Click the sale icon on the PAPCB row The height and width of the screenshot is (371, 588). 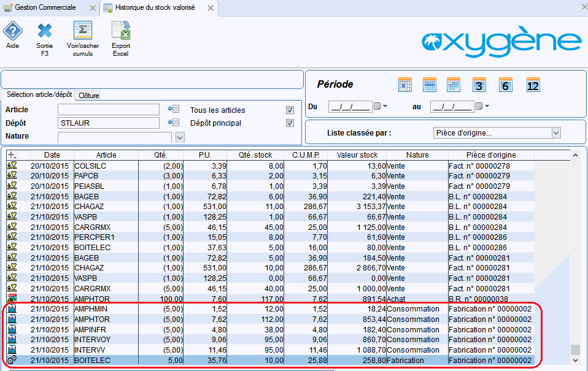pos(12,175)
